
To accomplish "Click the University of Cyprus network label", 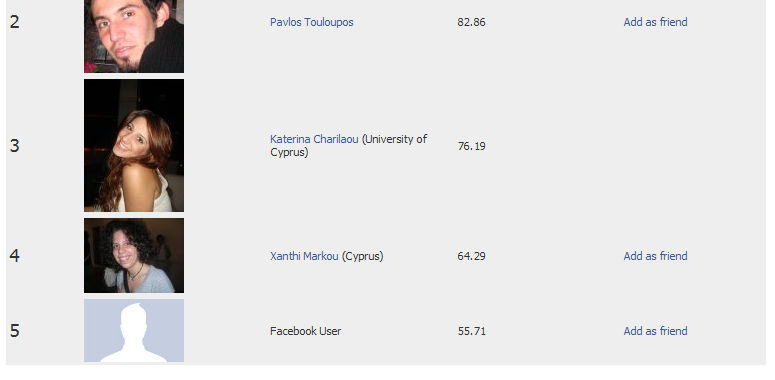I will [x=348, y=146].
